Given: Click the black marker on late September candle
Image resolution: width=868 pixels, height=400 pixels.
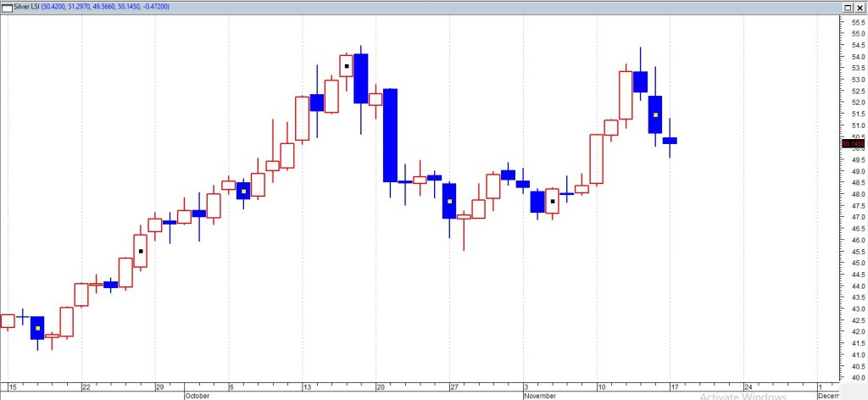Looking at the screenshot, I should click(x=141, y=251).
